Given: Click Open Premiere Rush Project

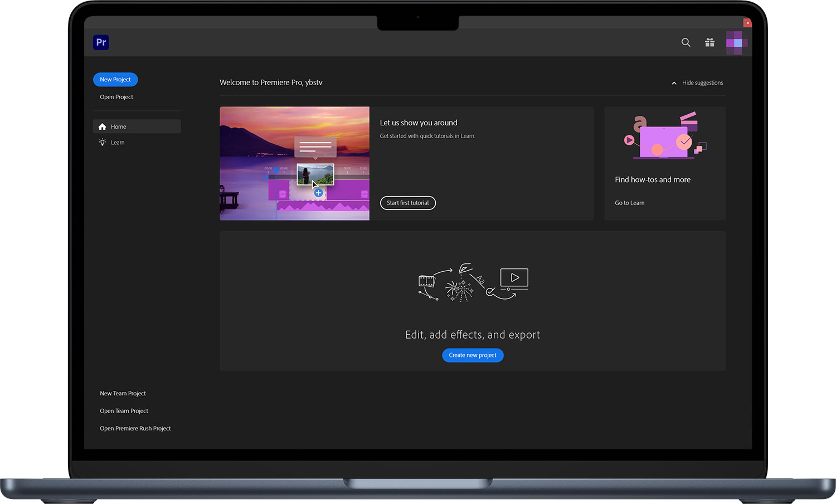Looking at the screenshot, I should coord(135,428).
